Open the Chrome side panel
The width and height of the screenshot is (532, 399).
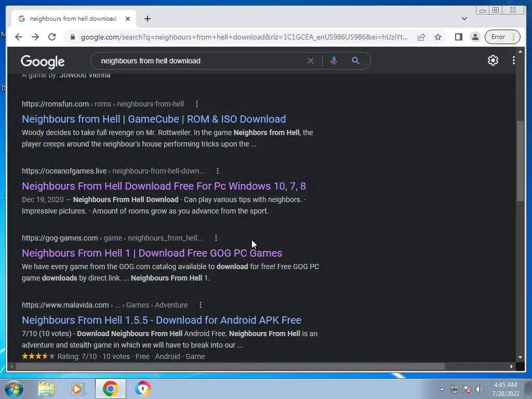[458, 37]
